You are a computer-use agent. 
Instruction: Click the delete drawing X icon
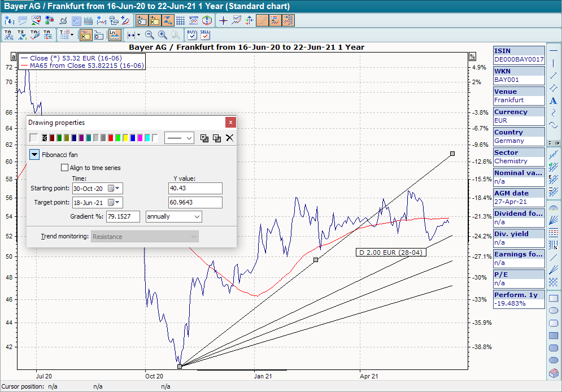tap(229, 138)
